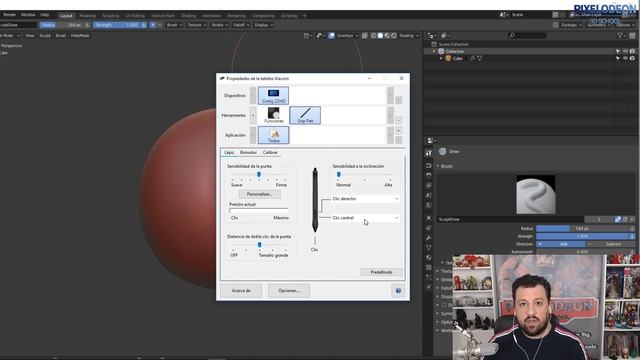
Task: Select the Cintiq 22HD device icon
Action: click(273, 96)
